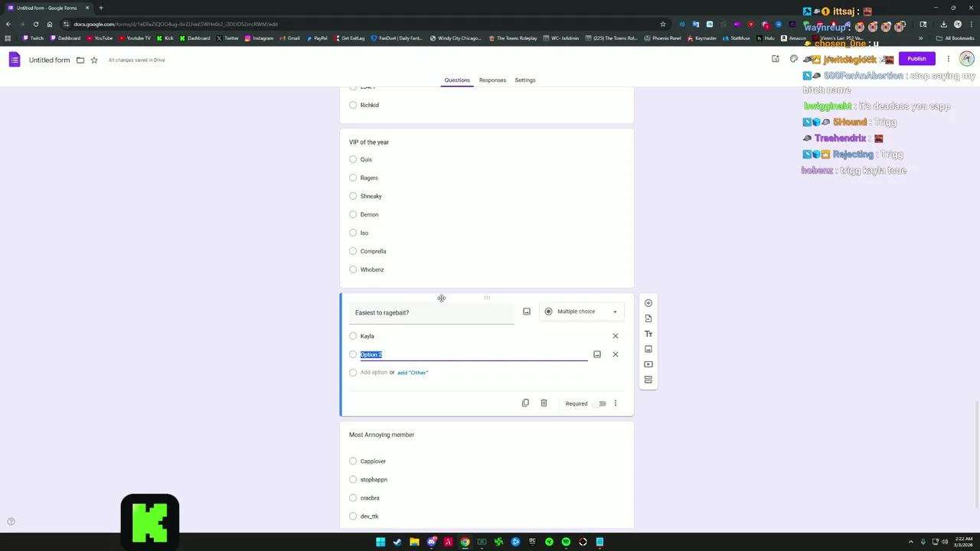Open the system clock
The width and height of the screenshot is (980, 551).
pos(963,542)
